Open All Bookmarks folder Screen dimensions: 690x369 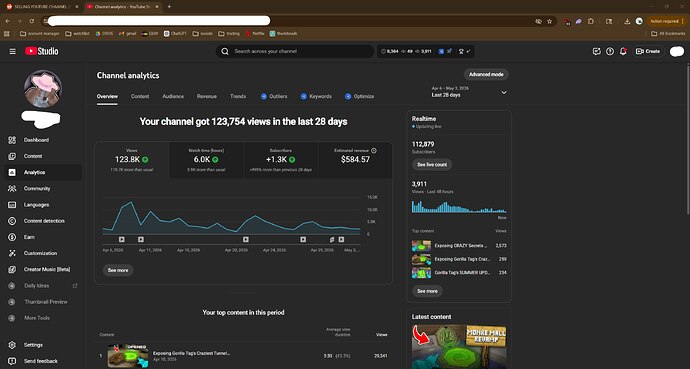click(x=668, y=33)
